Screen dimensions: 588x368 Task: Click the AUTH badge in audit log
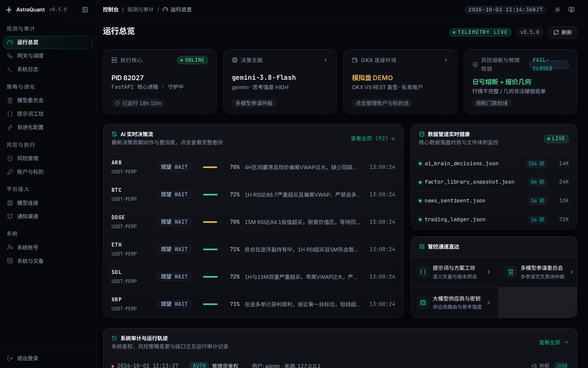click(x=199, y=366)
